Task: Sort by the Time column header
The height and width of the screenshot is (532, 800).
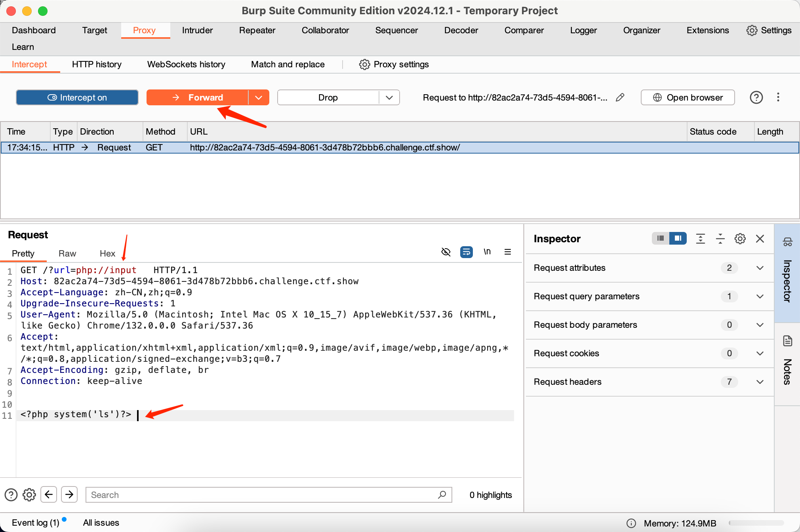Action: 25,132
